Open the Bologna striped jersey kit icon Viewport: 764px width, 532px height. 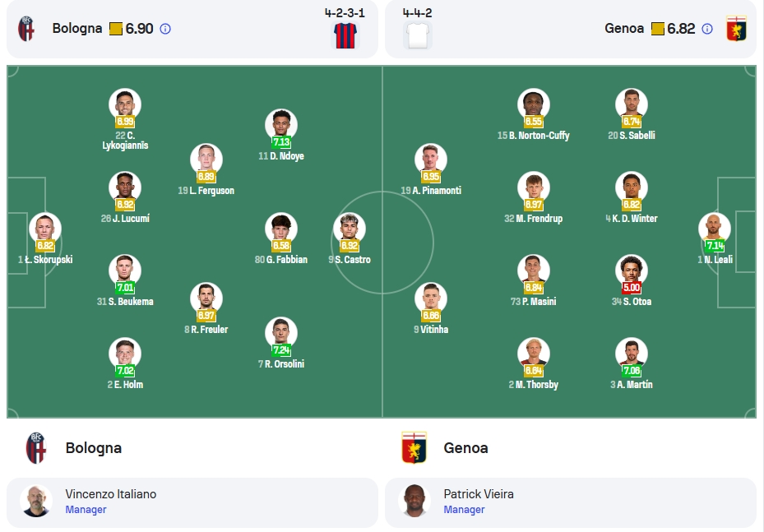[345, 35]
